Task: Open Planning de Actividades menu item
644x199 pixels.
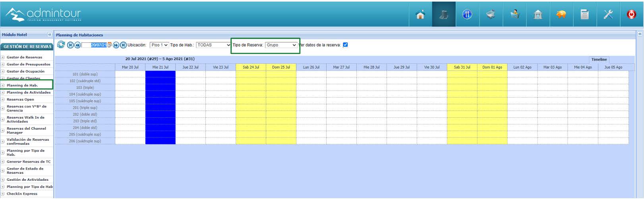Action: (x=29, y=92)
